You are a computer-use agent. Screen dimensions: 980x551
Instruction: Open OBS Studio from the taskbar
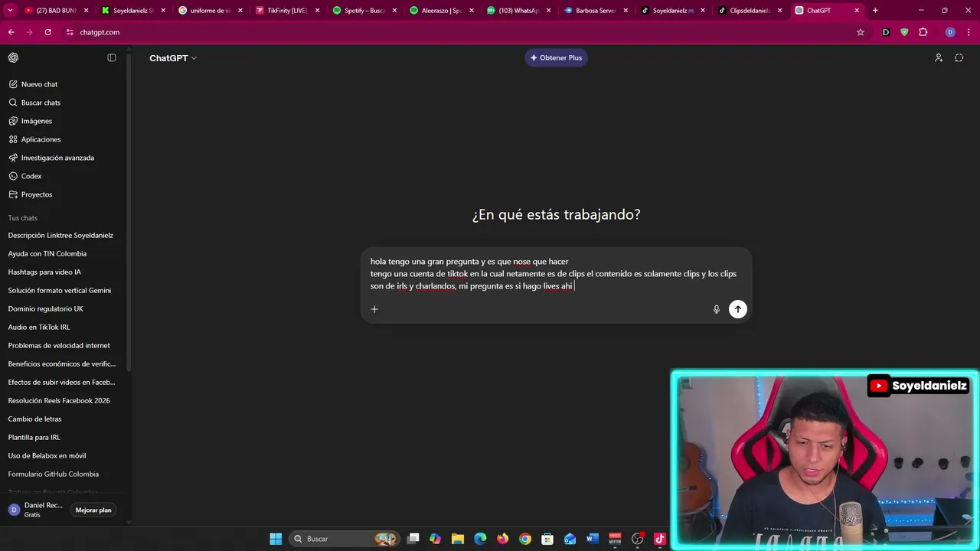pyautogui.click(x=638, y=539)
